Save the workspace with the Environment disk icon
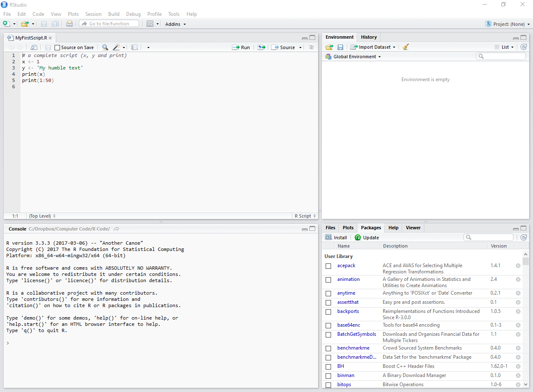The width and height of the screenshot is (533, 392). [340, 47]
